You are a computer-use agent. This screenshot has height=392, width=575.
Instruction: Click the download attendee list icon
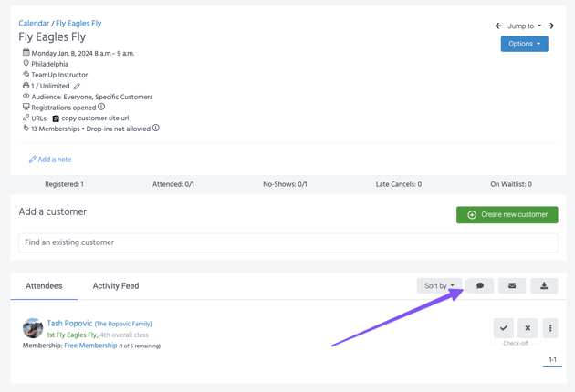(544, 286)
